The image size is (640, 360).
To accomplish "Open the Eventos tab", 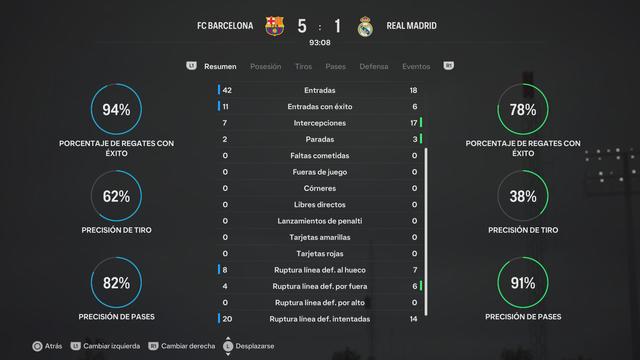I will [416, 67].
